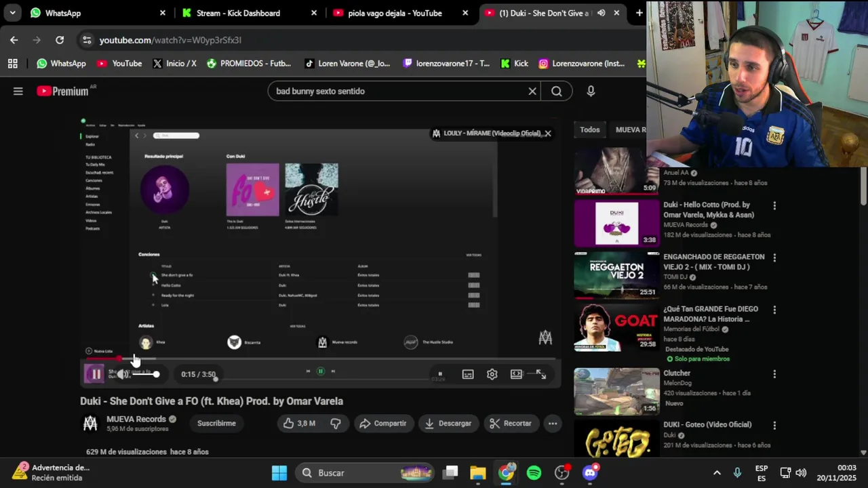Open the MUEVA Records channel name

coord(136,419)
